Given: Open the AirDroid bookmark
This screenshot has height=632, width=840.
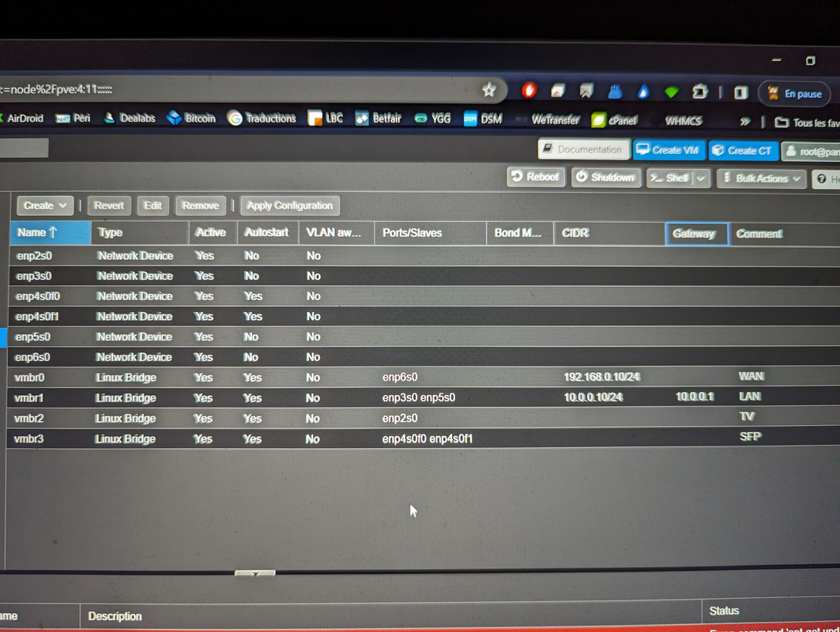Looking at the screenshot, I should click(21, 118).
